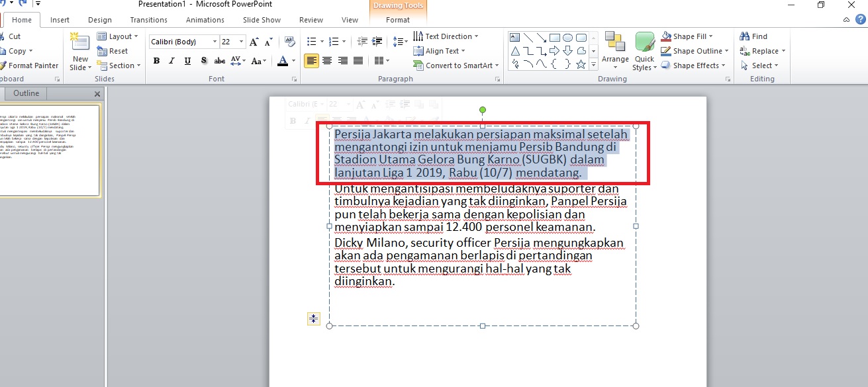868x387 pixels.
Task: Open the Slide Show tab
Action: coord(262,20)
